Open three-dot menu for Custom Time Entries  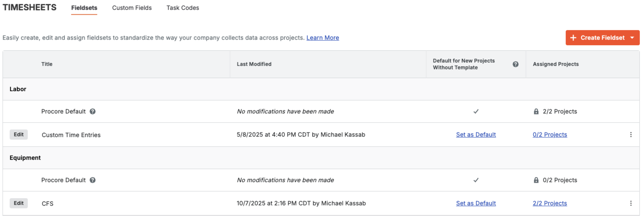click(631, 135)
